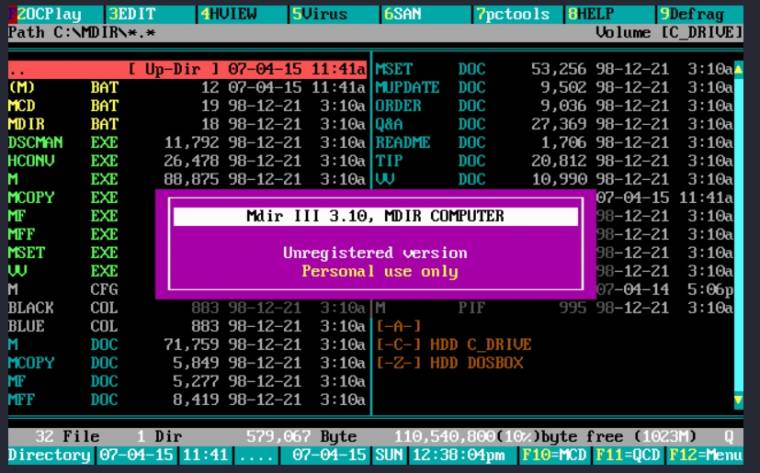This screenshot has width=760, height=473.
Task: Switch to [-Z-] HDD DOSBOX drive
Action: tap(450, 363)
